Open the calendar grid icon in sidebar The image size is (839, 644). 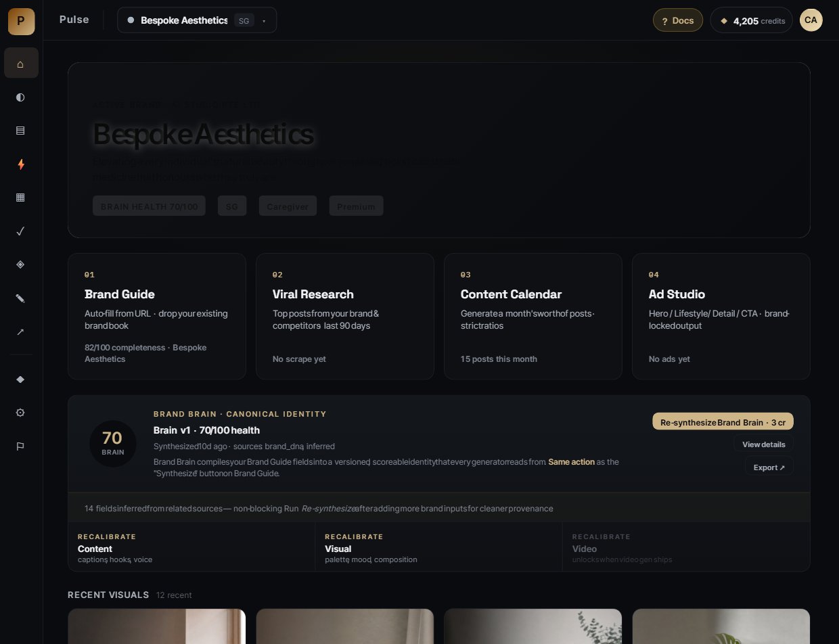(21, 198)
